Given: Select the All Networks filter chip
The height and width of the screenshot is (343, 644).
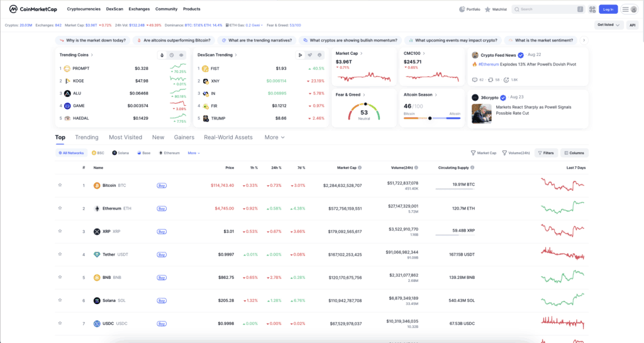Looking at the screenshot, I should [71, 153].
